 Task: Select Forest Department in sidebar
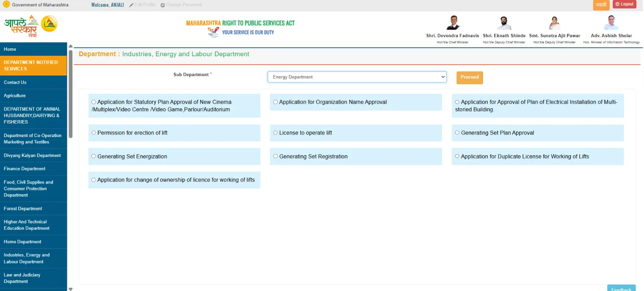coord(33,209)
